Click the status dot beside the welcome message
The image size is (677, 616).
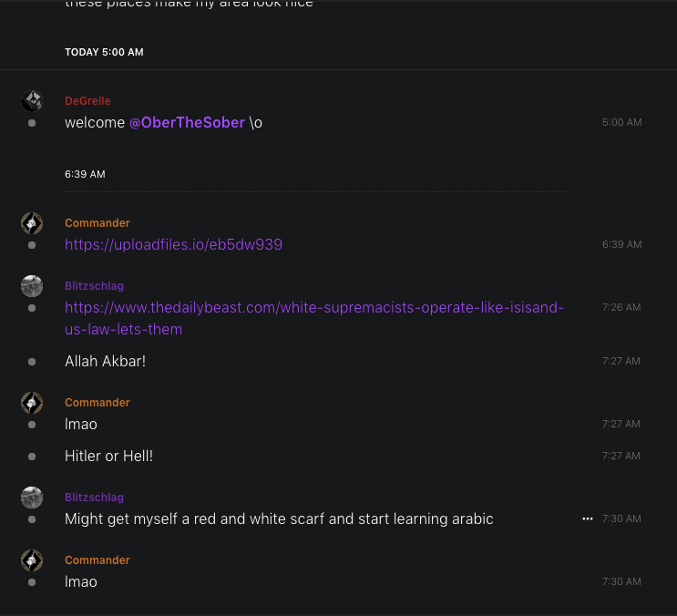[x=32, y=123]
